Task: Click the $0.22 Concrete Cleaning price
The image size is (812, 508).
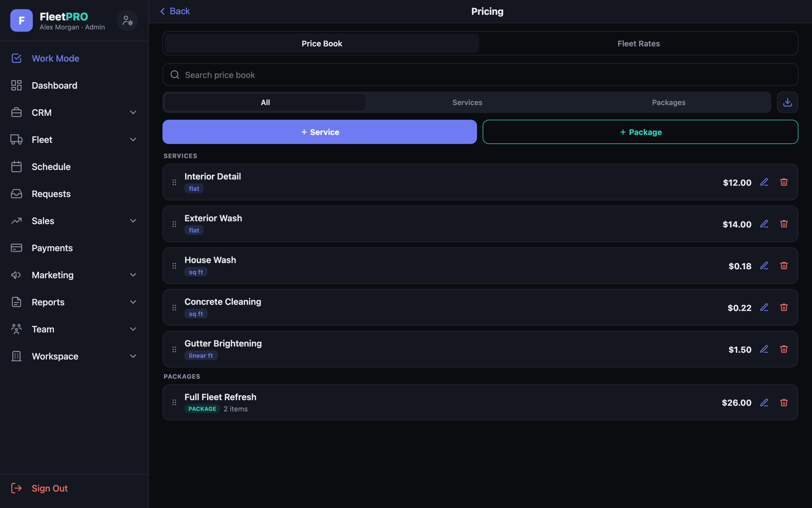Action: click(x=739, y=308)
